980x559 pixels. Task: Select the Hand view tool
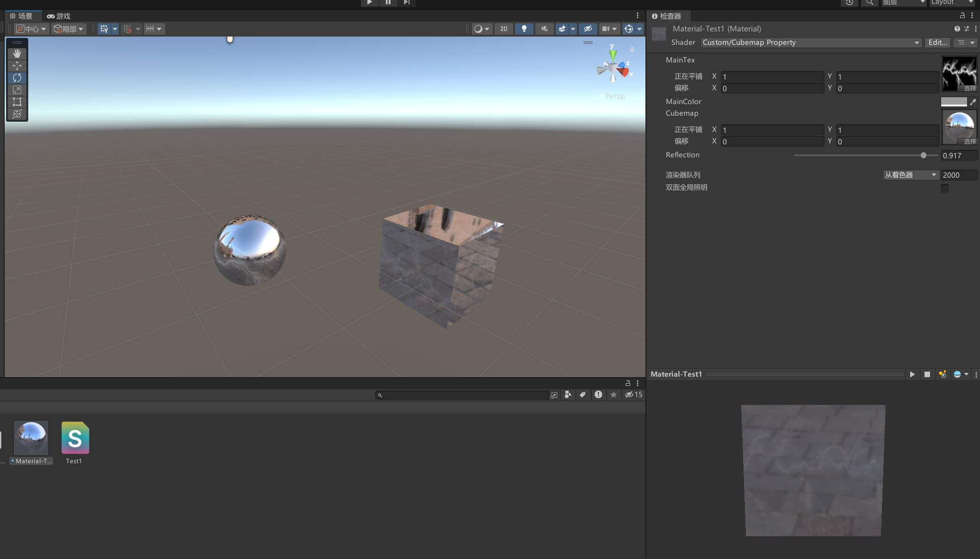(x=17, y=54)
